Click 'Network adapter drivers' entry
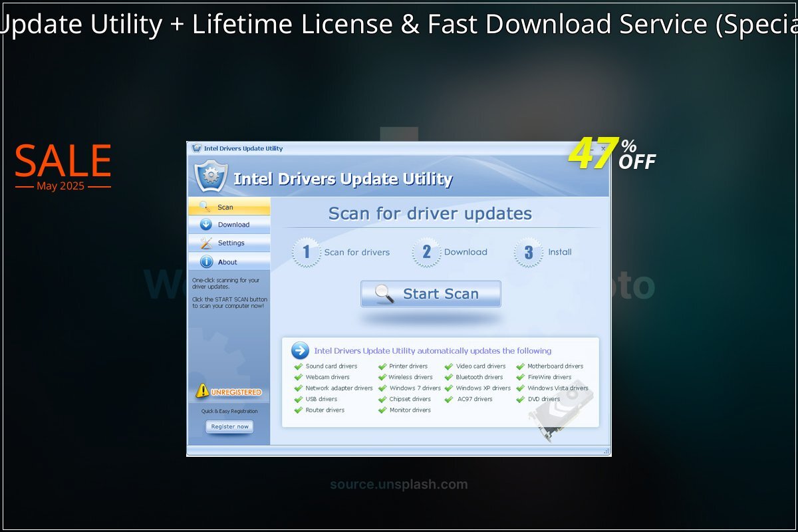Viewport: 798px width, 532px height. pyautogui.click(x=339, y=388)
